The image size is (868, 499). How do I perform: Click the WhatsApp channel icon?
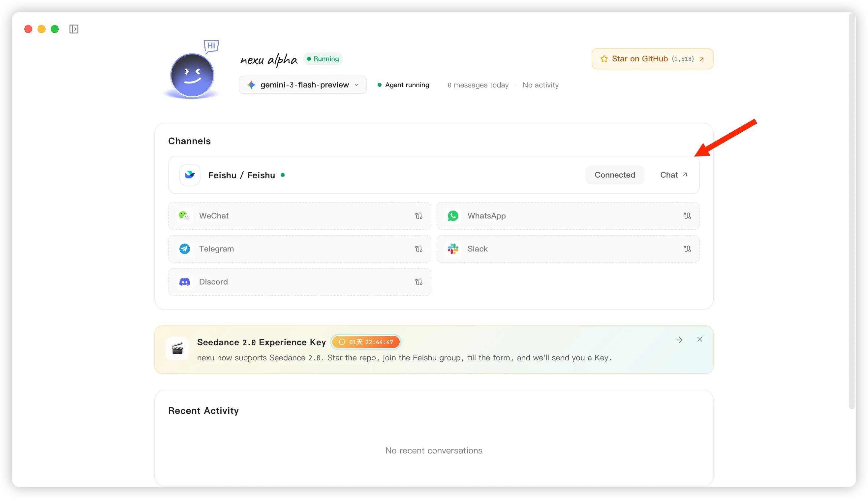(453, 216)
